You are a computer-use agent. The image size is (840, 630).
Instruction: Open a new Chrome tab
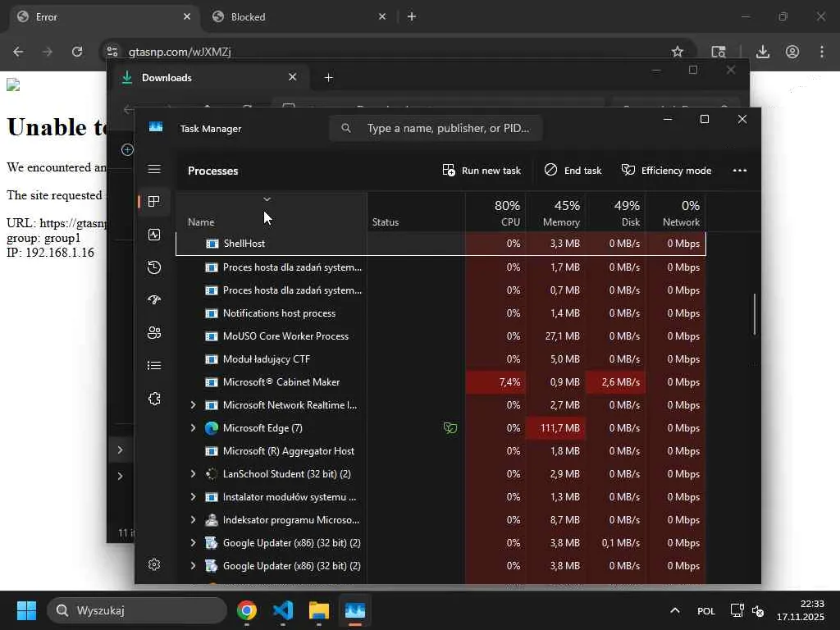tap(412, 16)
